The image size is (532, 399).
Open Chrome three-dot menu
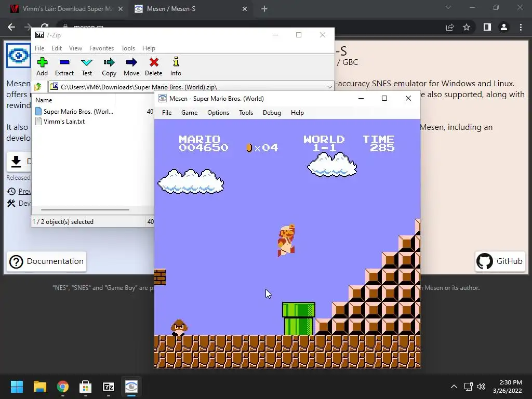(521, 27)
